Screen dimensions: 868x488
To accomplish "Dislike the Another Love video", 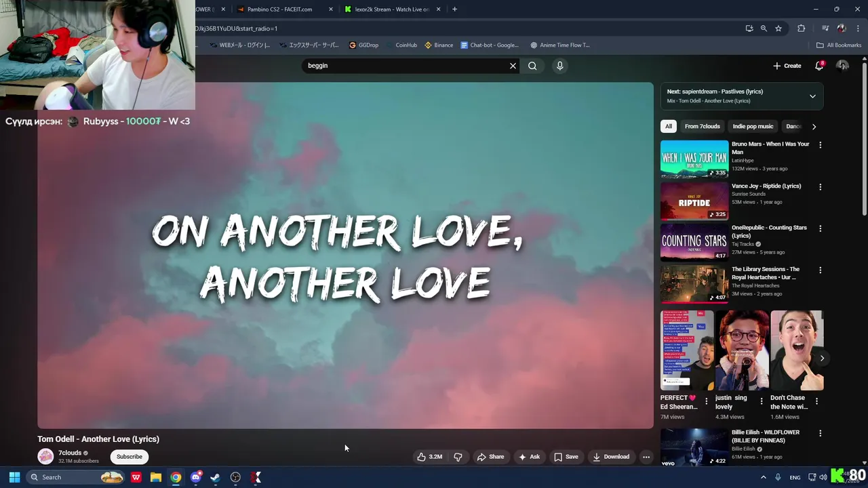I will [x=458, y=457].
